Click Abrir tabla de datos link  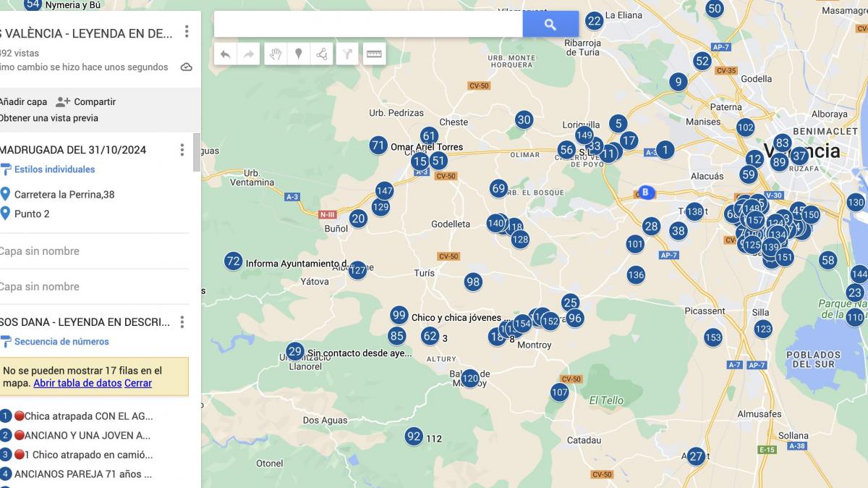77,383
